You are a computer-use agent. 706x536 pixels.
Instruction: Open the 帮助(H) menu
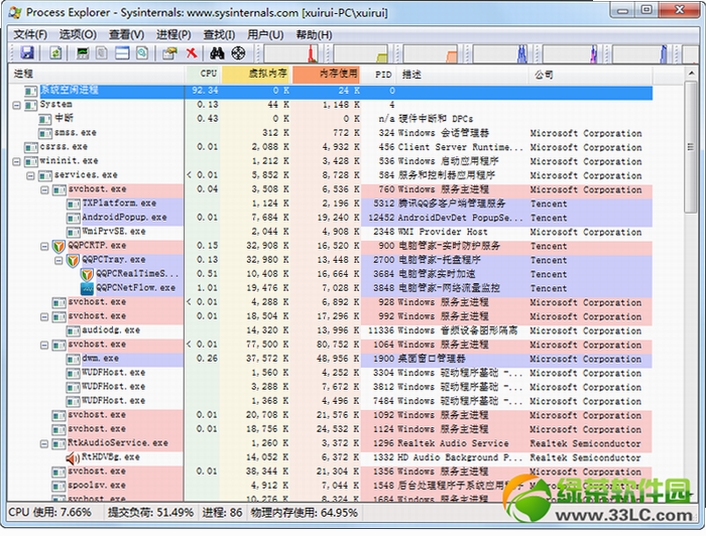314,35
